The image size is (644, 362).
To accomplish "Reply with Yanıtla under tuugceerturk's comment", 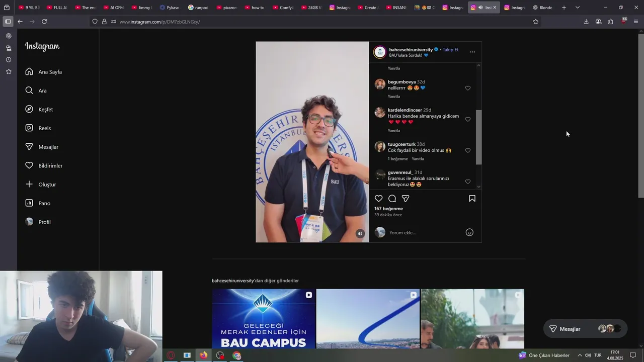I will point(418,159).
